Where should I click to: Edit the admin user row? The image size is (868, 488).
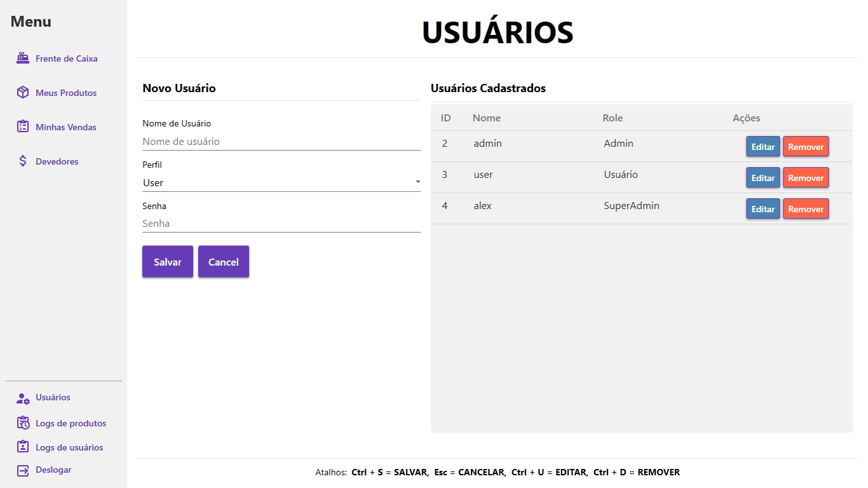[x=763, y=147]
